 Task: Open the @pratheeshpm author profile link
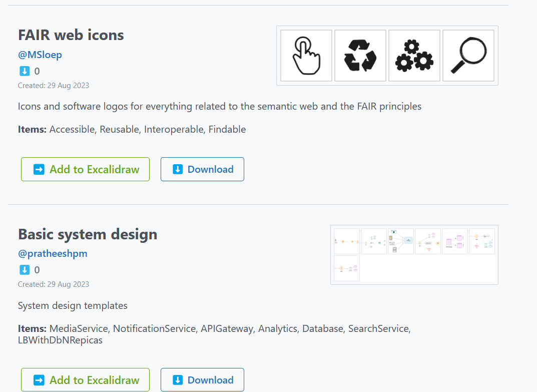53,253
